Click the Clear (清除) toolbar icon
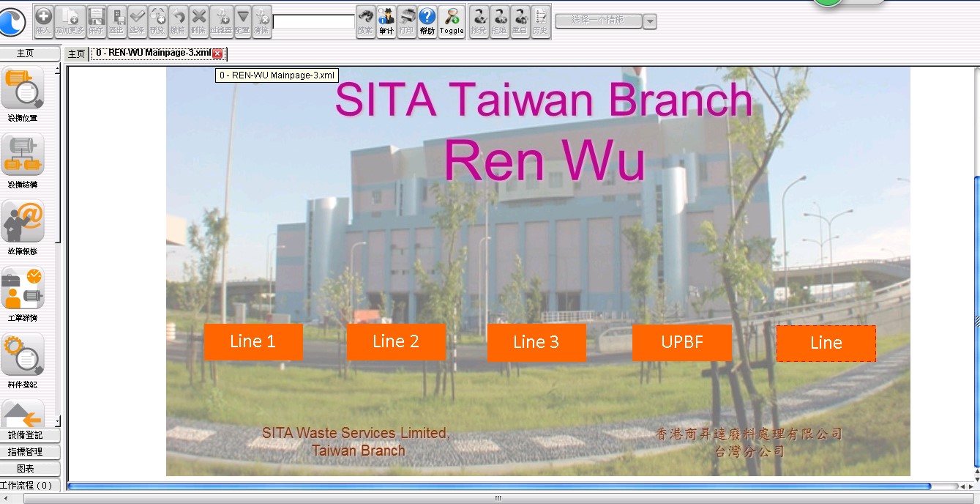 point(262,21)
